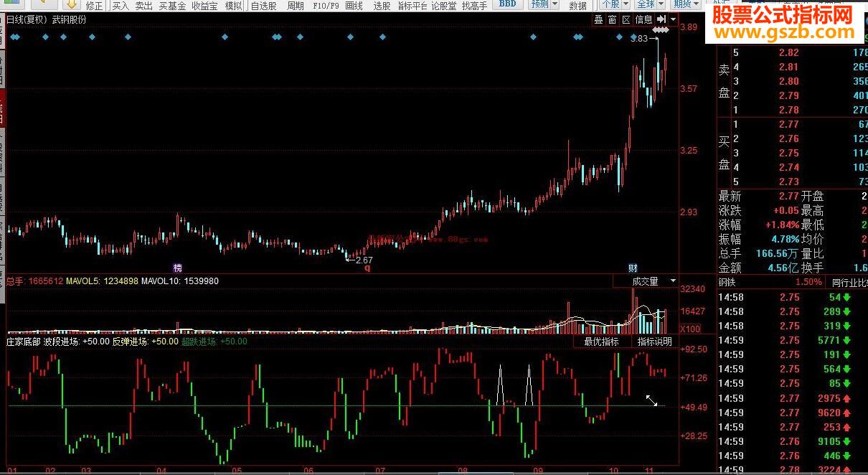Click sell level 5 price 2.82

(788, 52)
